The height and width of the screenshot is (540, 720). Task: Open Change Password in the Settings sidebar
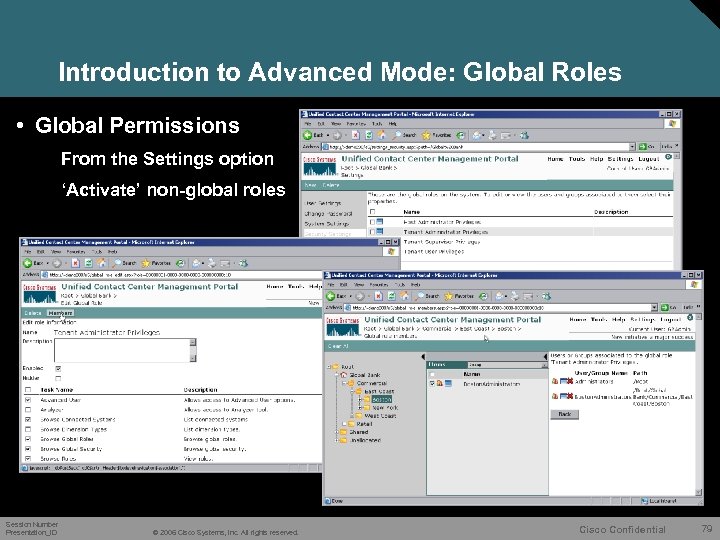pos(328,214)
